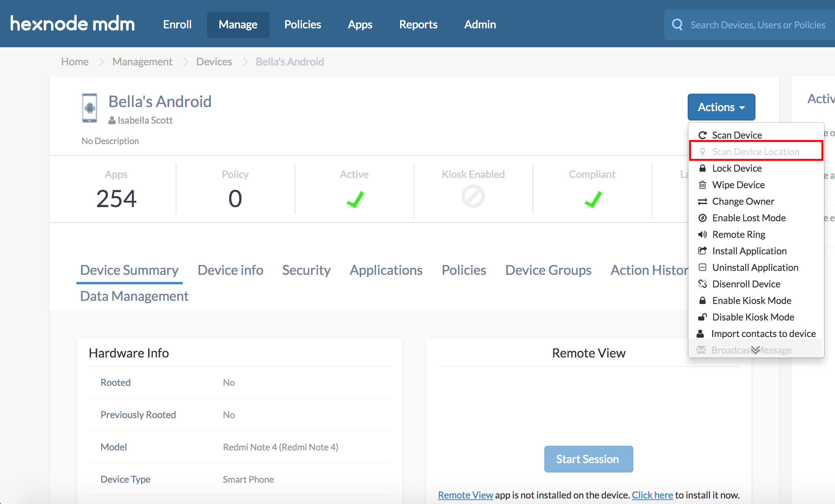Open the Reports navigation menu
This screenshot has height=504, width=835.
tap(418, 24)
